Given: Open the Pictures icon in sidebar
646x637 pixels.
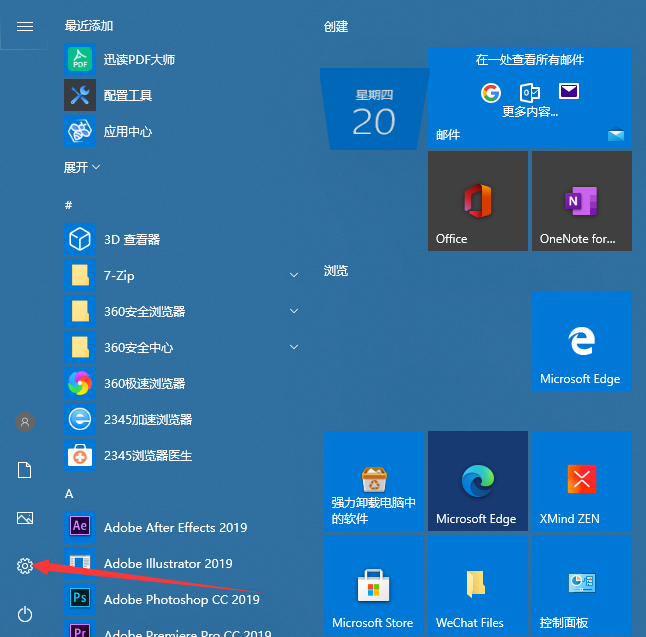Looking at the screenshot, I should click(25, 518).
